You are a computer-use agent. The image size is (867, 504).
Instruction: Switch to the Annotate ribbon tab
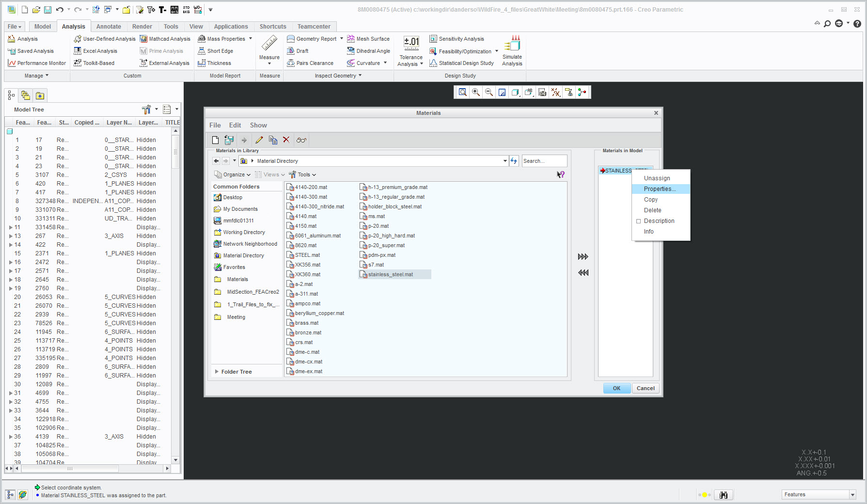pyautogui.click(x=109, y=27)
